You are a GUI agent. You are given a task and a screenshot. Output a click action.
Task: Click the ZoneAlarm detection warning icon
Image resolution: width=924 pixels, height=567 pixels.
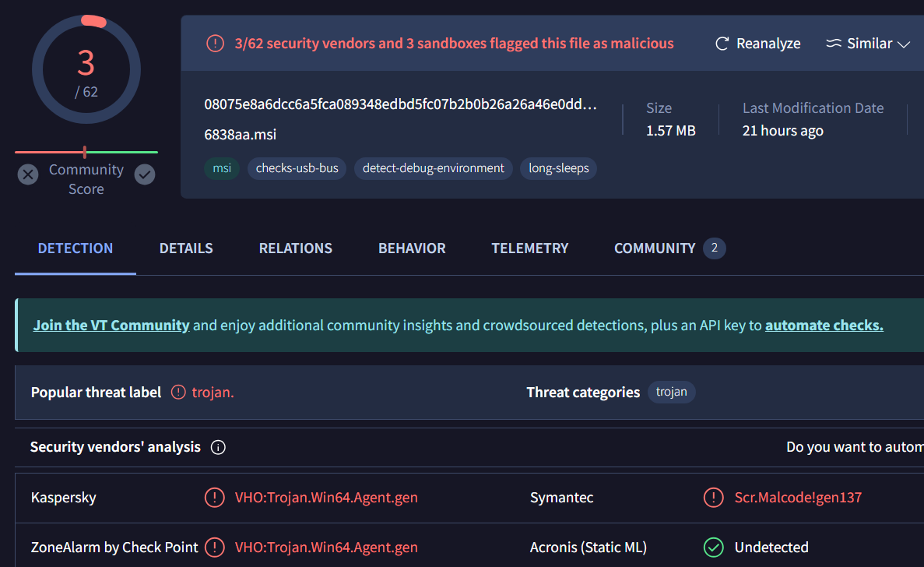coord(214,548)
